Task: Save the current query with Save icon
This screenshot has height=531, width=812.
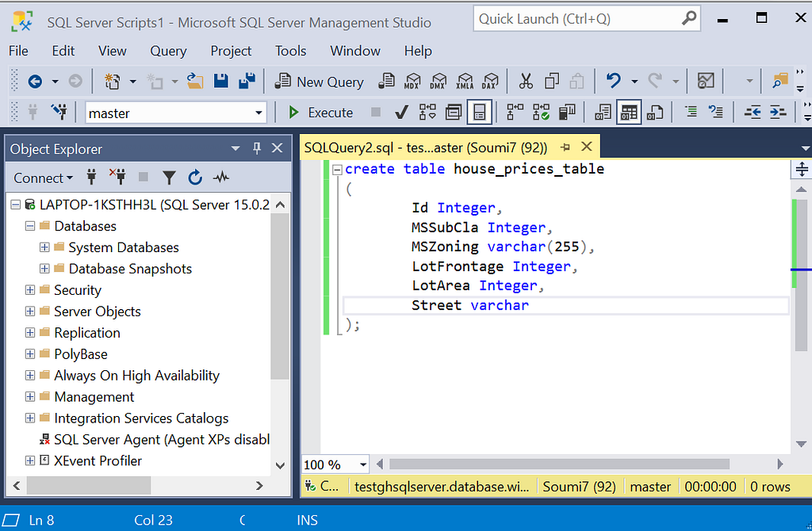Action: 221,82
